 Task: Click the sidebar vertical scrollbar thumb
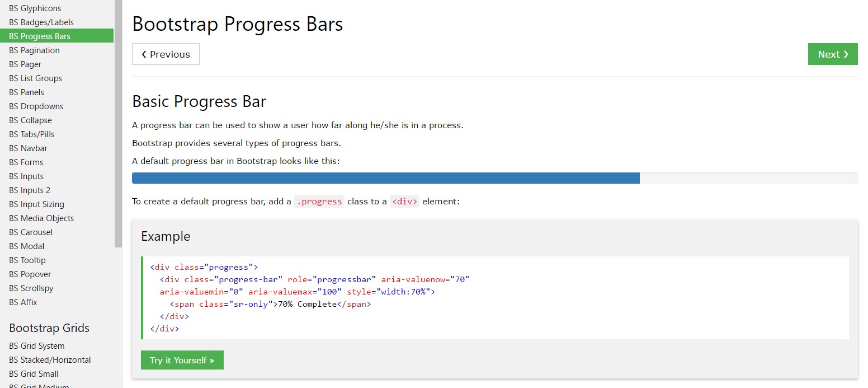click(x=118, y=123)
